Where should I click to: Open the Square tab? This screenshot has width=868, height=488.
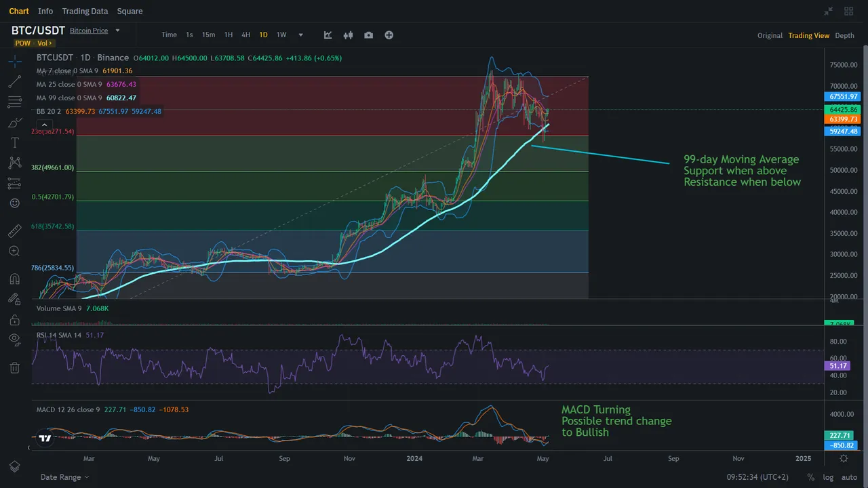[x=130, y=11]
